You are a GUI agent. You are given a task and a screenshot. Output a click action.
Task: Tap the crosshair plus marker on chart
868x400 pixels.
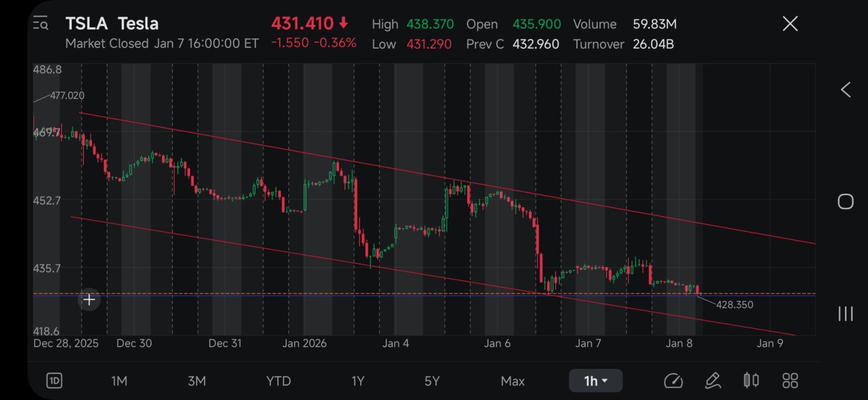(x=89, y=300)
